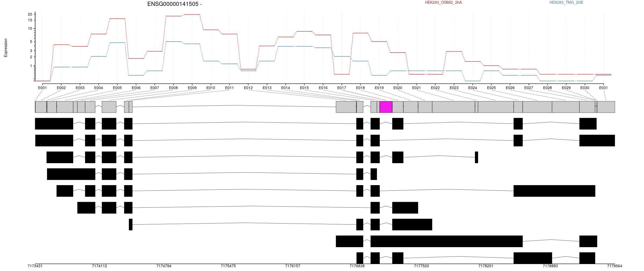Click the blue line peak above E008
The image size is (644, 271).
173,42
